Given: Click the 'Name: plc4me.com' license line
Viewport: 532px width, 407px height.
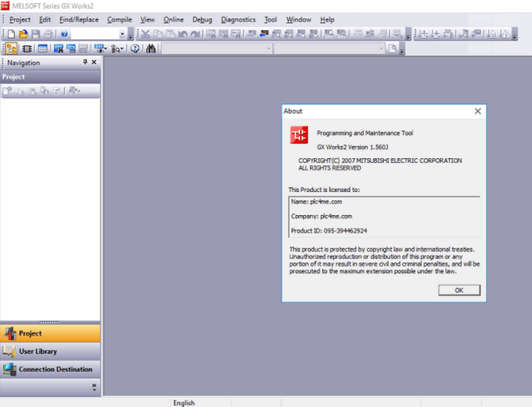Looking at the screenshot, I should click(316, 202).
